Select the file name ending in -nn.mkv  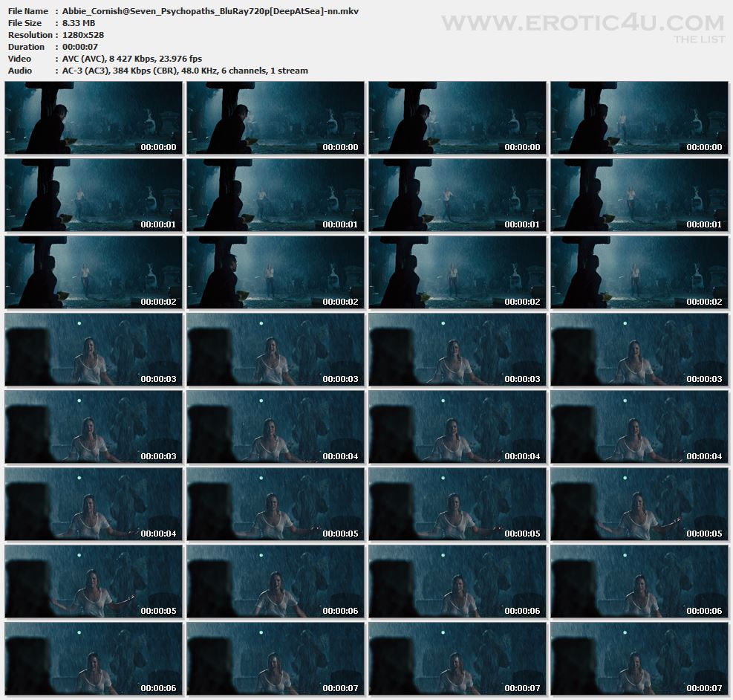210,11
